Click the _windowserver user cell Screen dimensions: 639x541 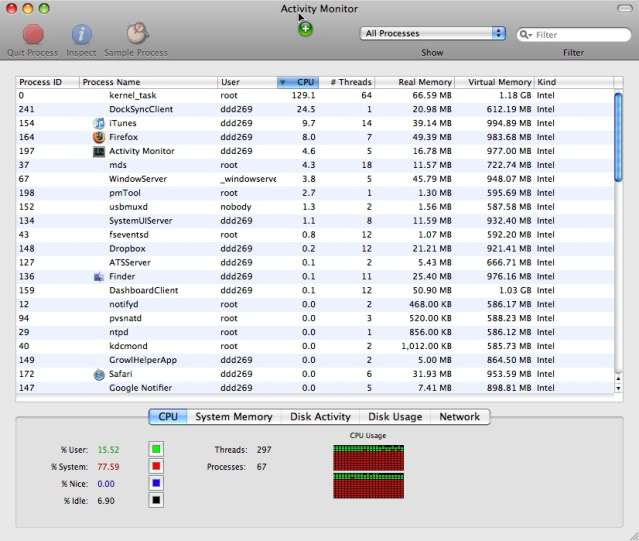248,179
